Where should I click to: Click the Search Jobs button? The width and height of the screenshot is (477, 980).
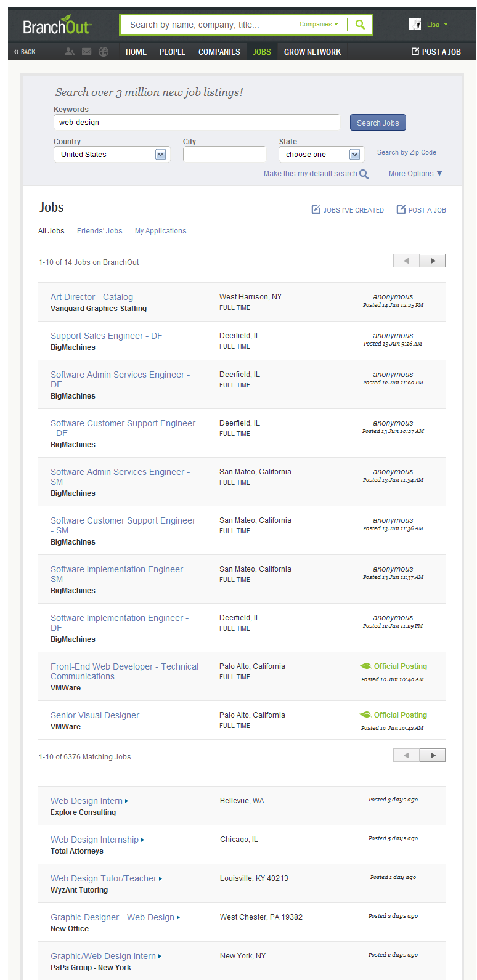[x=378, y=123]
